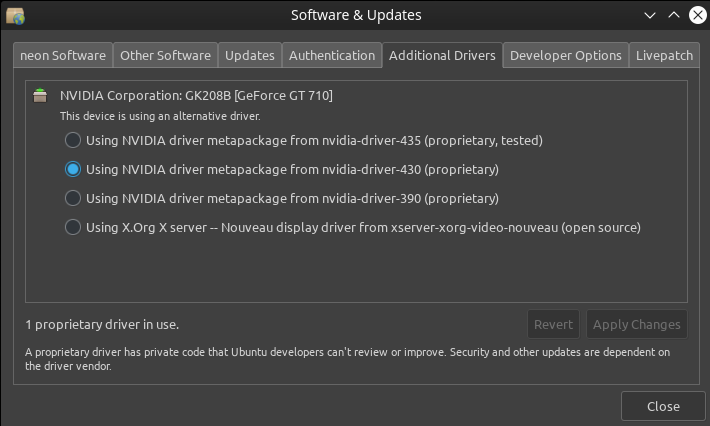Switch to Developer Options tab
Viewport: 710px width, 426px height.
point(566,55)
